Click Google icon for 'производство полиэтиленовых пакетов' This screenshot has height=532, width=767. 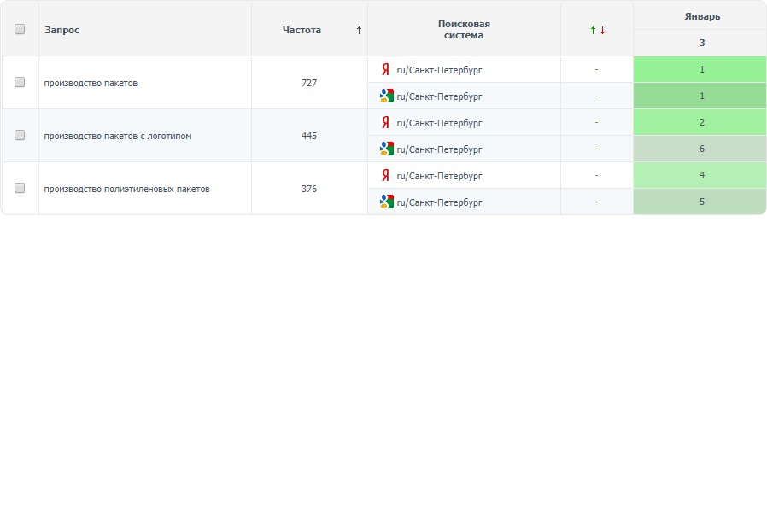coord(387,202)
